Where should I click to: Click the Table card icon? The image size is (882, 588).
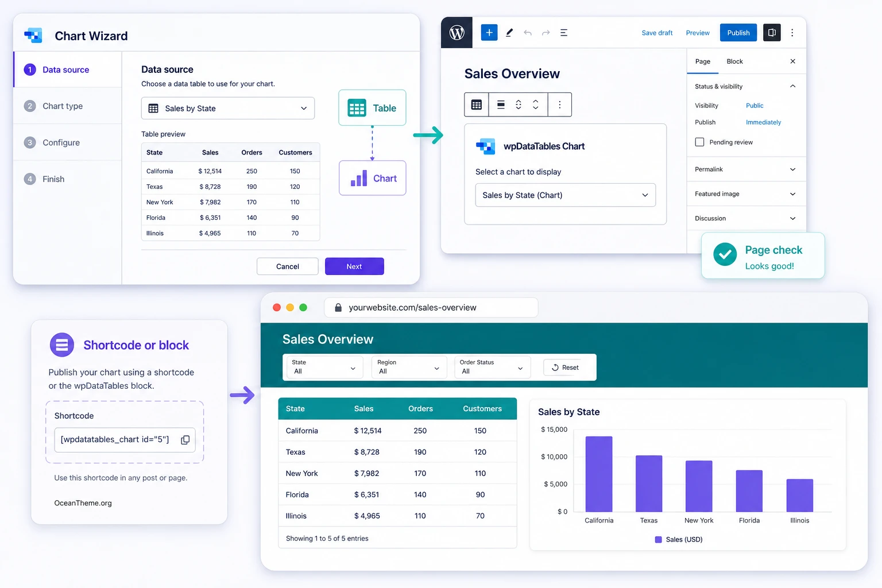(357, 108)
